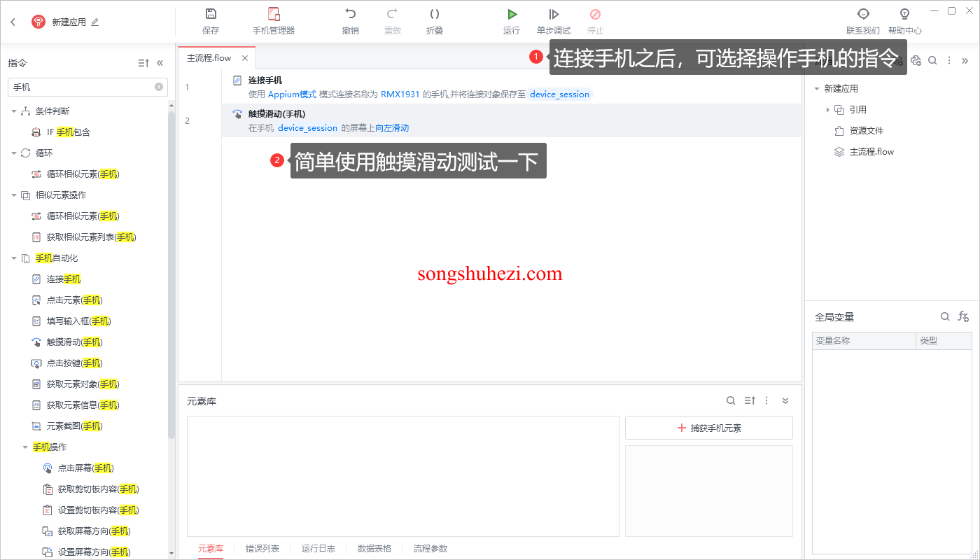Viewport: 980px width, 560px height.
Task: Click the sort icon in 指令 panel header
Action: click(143, 63)
